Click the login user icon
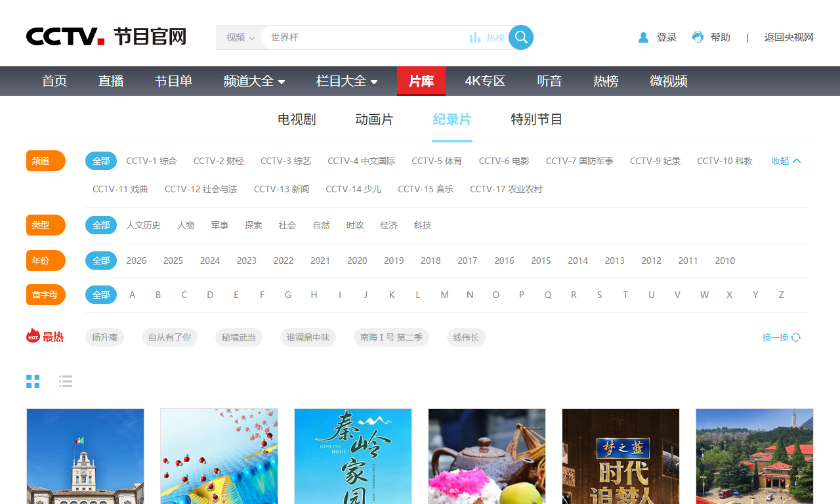Image resolution: width=840 pixels, height=504 pixels. click(x=643, y=37)
